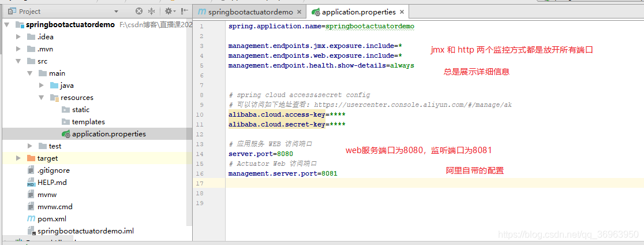Click line number 17 in the gutter
This screenshot has width=644, height=245.
[200, 183]
